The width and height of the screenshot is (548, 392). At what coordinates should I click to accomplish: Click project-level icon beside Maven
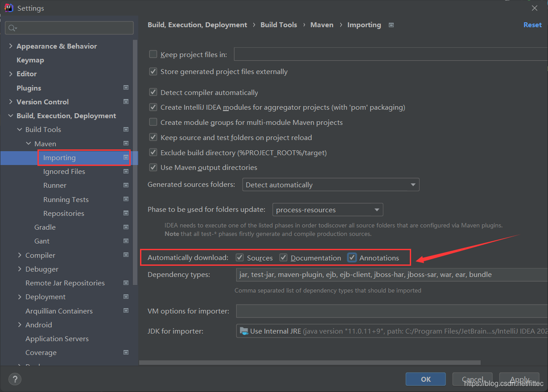[126, 144]
